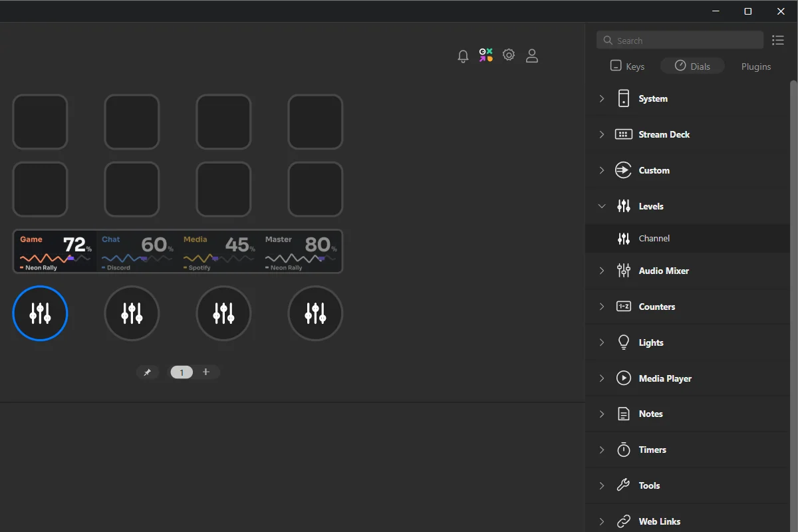Click the Tools wrench icon

(x=623, y=485)
